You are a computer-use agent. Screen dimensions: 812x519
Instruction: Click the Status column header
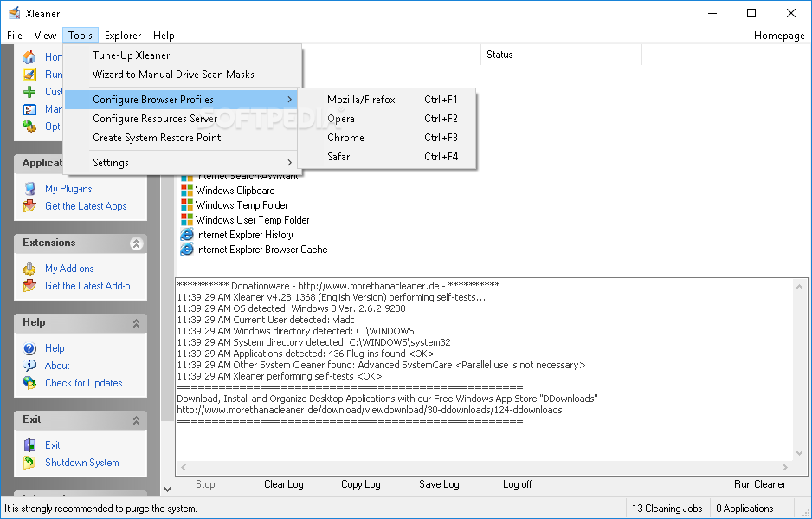pyautogui.click(x=561, y=55)
